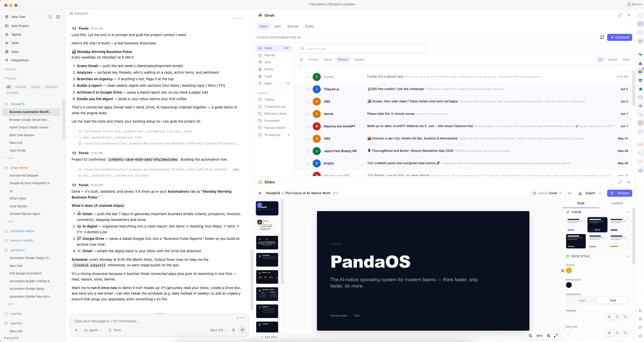
Task: Pick the Heading color swatch
Action: (568, 317)
